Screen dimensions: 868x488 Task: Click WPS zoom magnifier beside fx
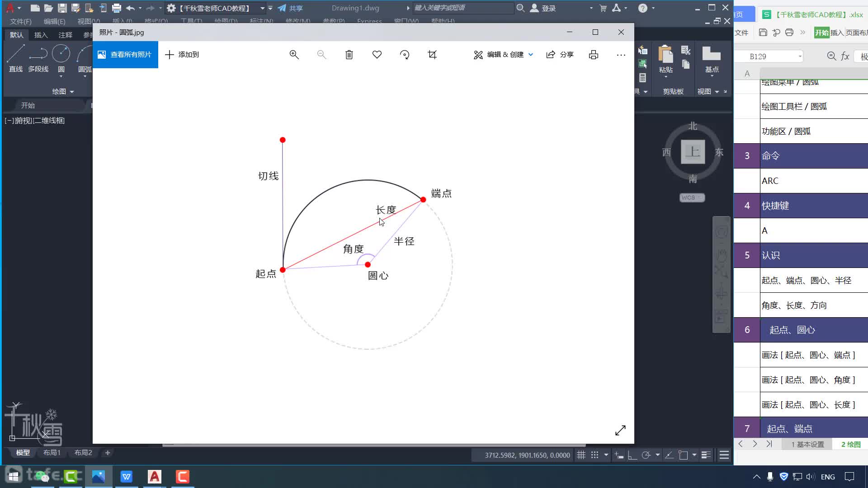click(x=831, y=56)
